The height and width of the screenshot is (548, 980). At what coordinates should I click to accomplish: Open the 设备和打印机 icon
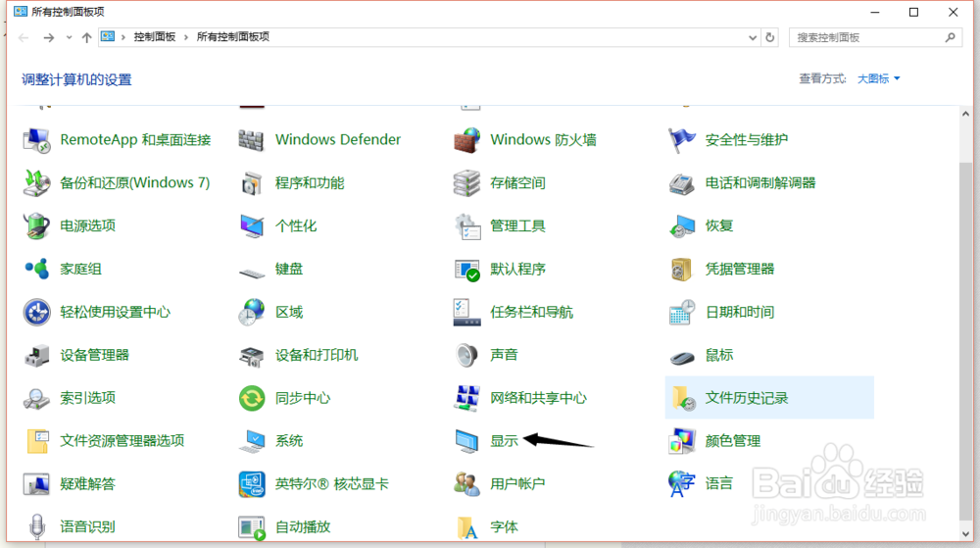251,356
